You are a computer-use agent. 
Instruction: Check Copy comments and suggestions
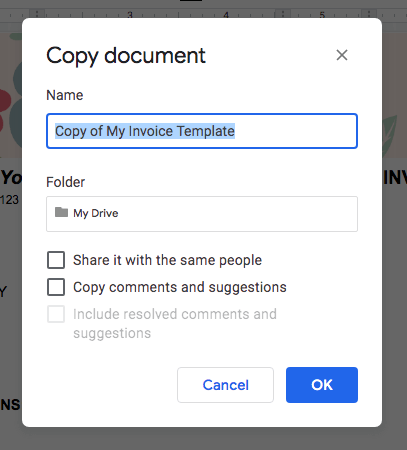(56, 287)
